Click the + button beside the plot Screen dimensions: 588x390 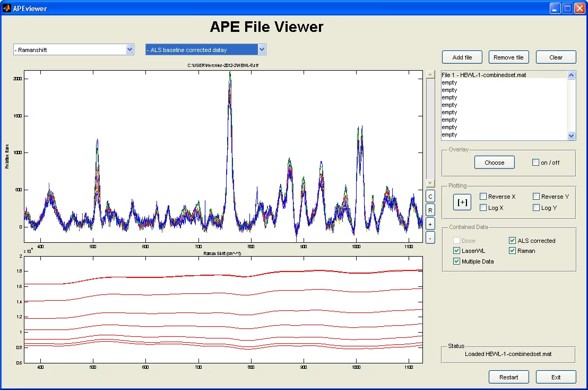click(430, 224)
